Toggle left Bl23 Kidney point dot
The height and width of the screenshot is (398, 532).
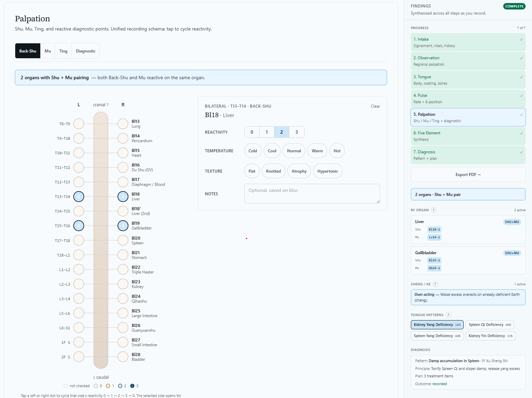point(79,284)
